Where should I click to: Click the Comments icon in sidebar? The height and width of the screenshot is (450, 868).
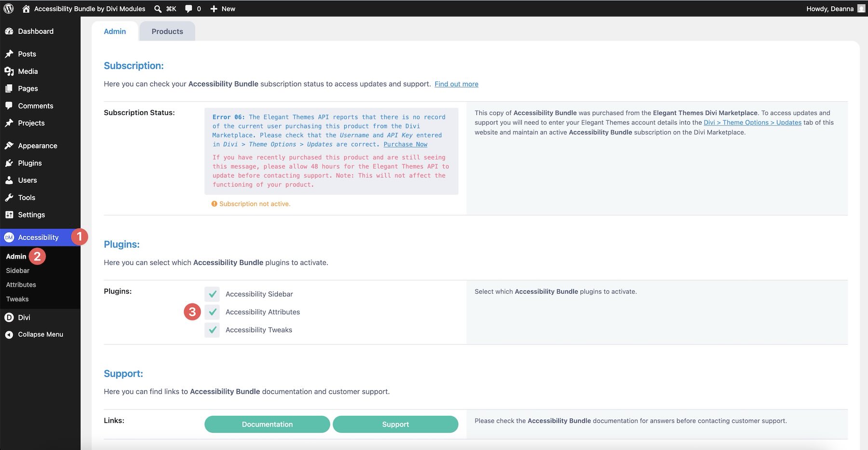9,106
